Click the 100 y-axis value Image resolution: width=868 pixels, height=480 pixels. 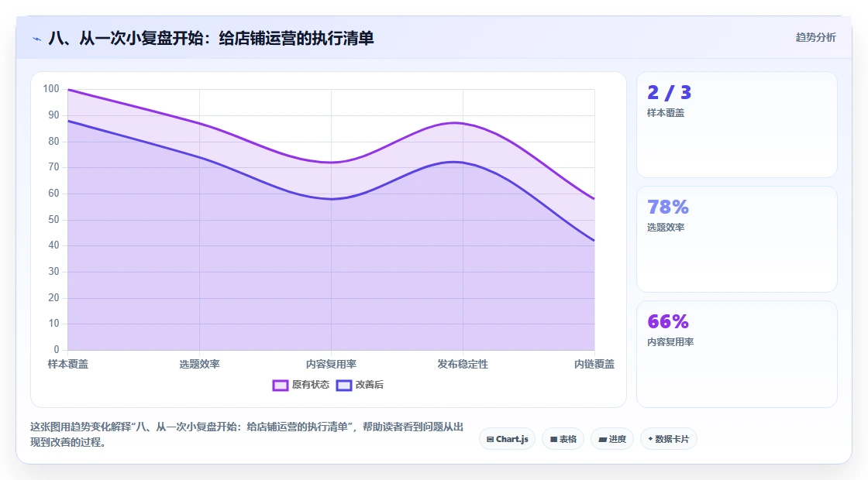pos(51,88)
